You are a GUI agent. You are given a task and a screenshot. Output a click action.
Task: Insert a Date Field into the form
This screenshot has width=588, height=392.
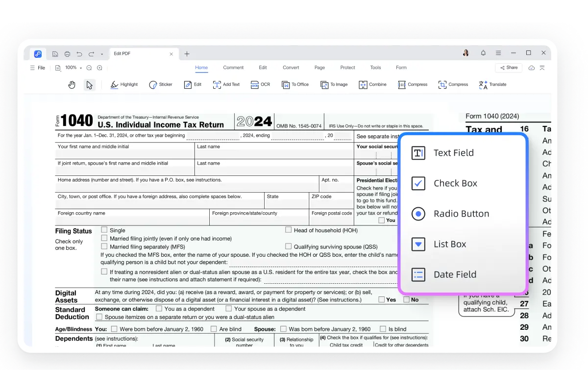pos(454,274)
